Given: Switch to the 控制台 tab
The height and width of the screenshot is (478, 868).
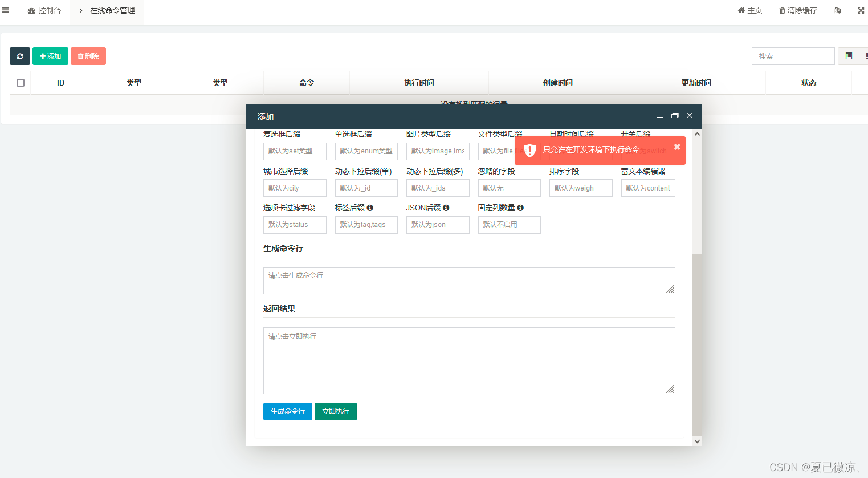Looking at the screenshot, I should pos(44,11).
